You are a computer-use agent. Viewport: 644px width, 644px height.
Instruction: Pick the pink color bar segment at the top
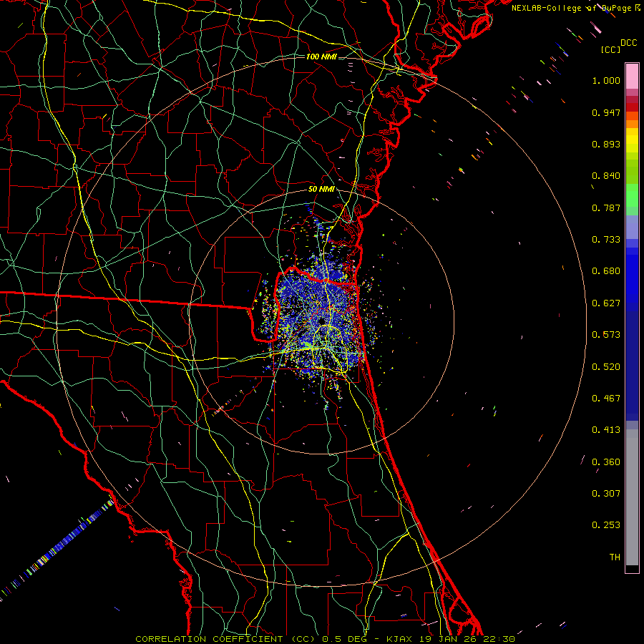pos(632,76)
